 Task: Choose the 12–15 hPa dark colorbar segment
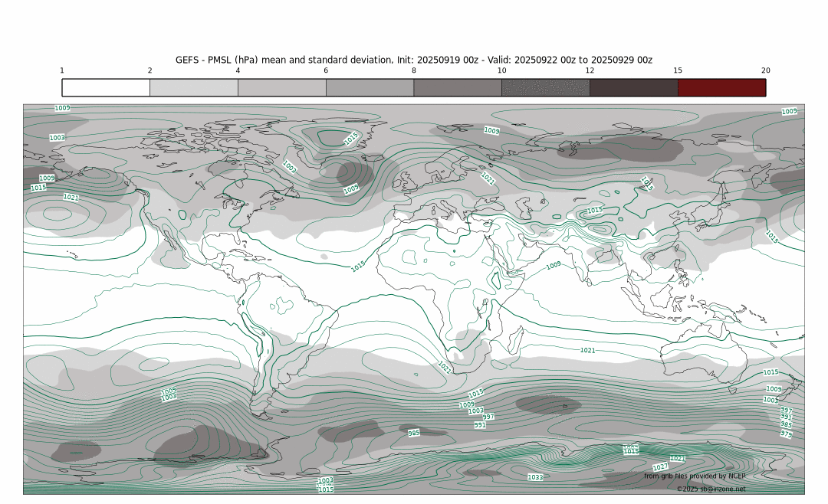633,87
